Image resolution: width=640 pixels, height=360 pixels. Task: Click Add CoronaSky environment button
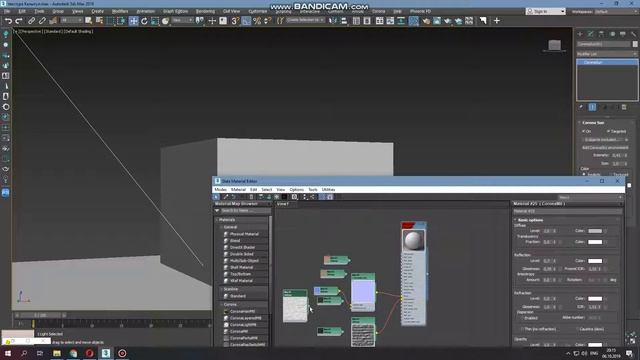pos(605,147)
